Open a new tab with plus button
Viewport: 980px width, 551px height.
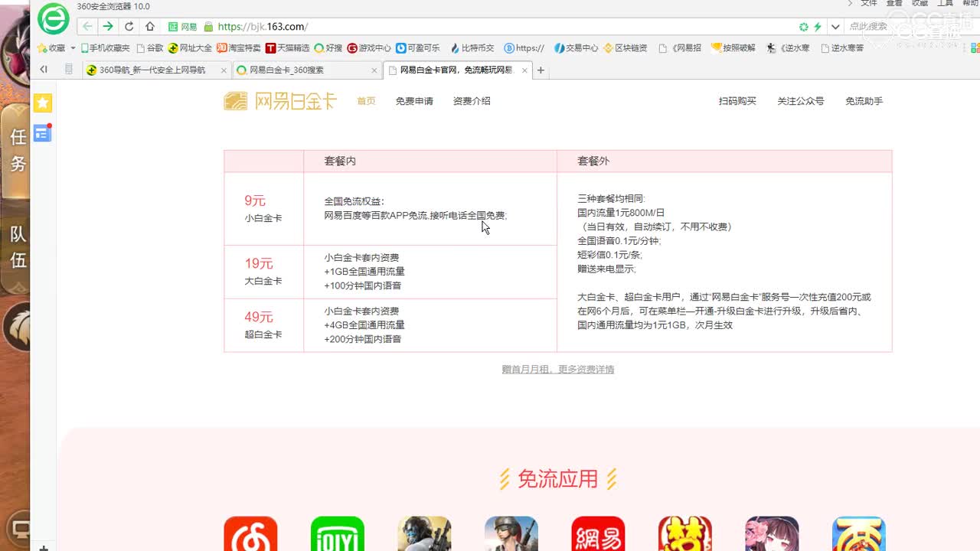coord(541,70)
